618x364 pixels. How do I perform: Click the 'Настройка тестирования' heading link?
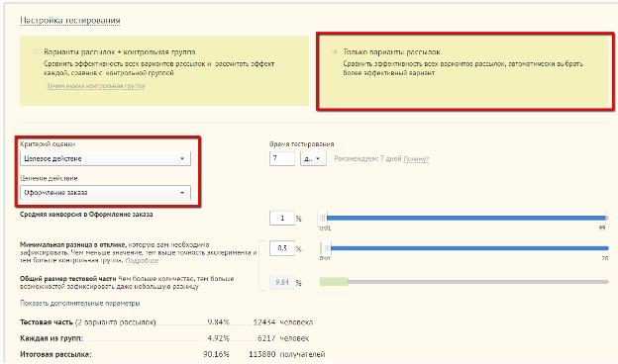[x=69, y=21]
